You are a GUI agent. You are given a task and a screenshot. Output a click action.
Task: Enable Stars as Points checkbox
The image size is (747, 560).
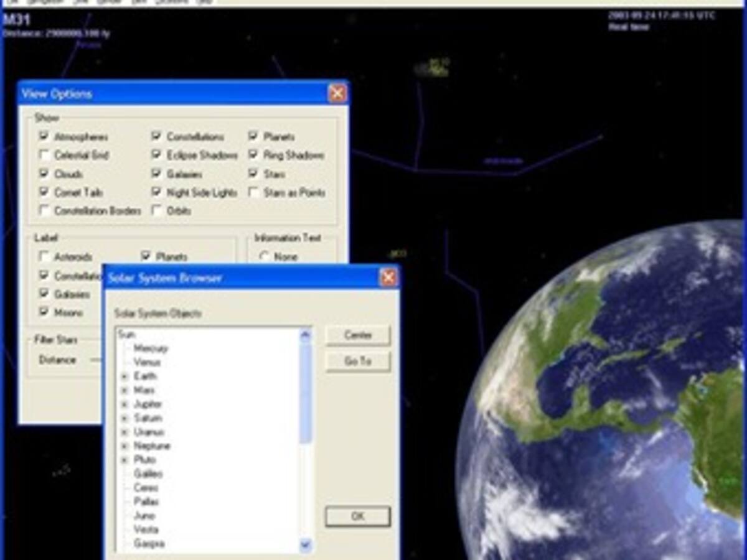253,192
